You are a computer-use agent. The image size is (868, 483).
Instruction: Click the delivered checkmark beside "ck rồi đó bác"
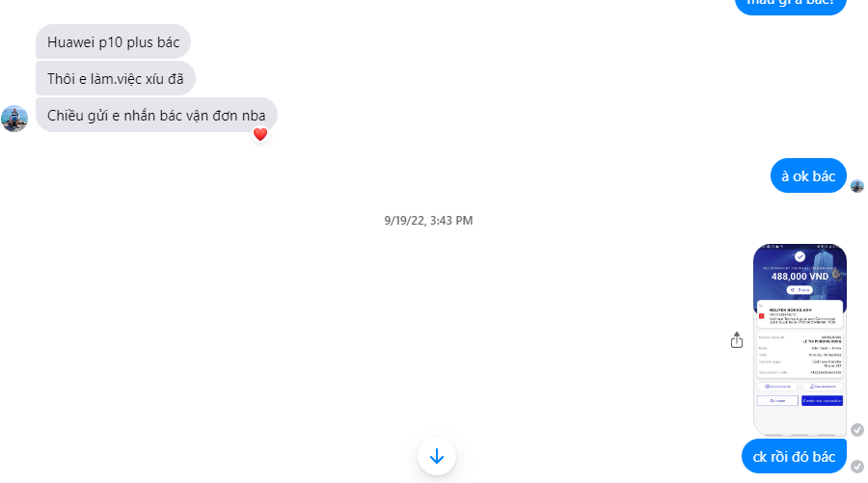[x=857, y=467]
